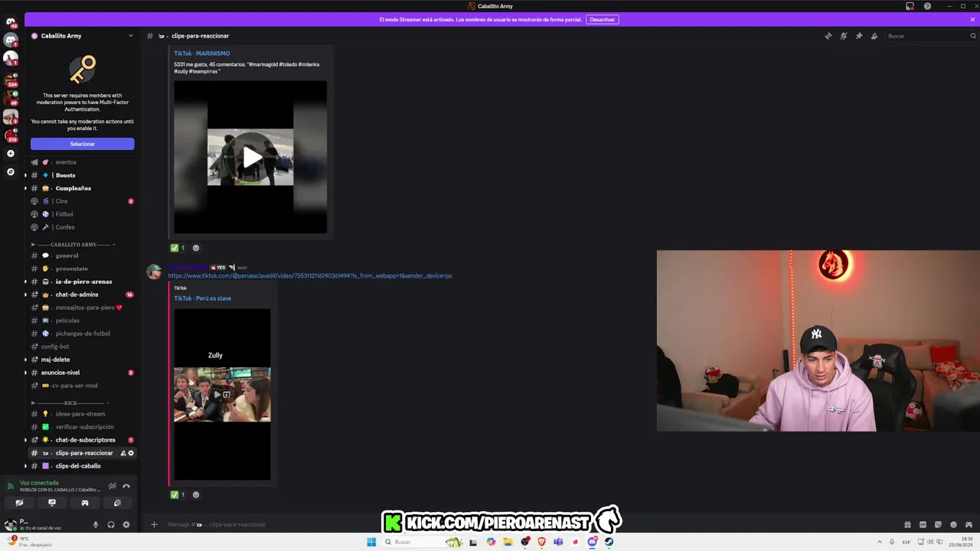This screenshot has width=980, height=551.
Task: Open the clips-del-caballo channel
Action: (82, 466)
